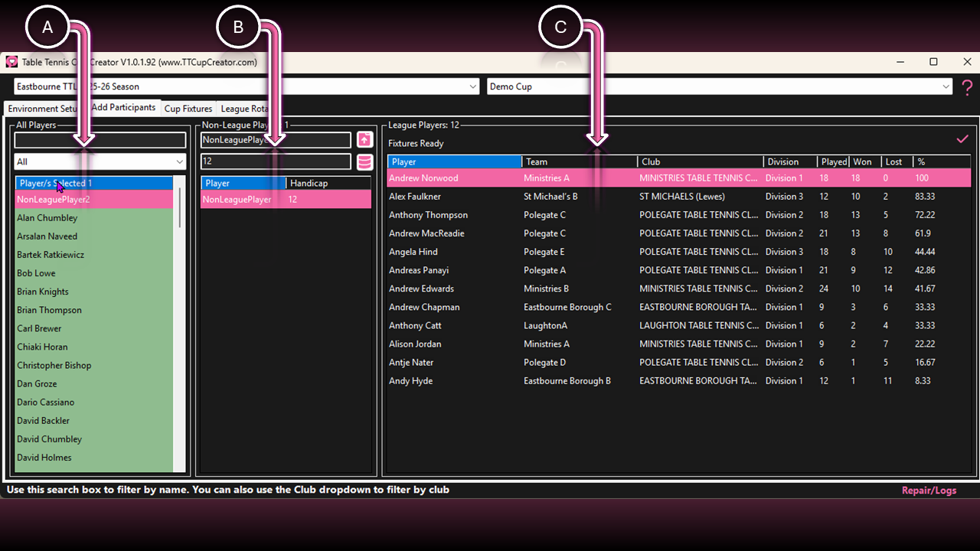Expand the Eastbourne TTL season dropdown
The height and width of the screenshot is (551, 980).
coord(247,86)
